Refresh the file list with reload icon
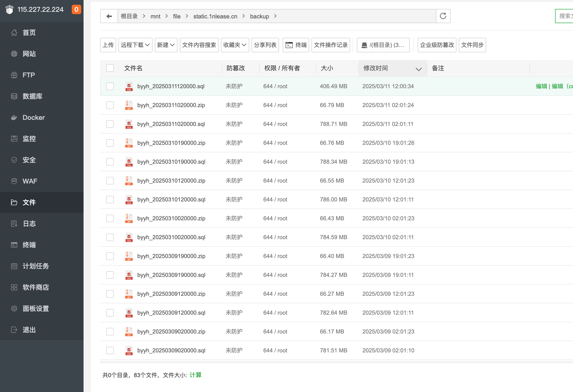 tap(443, 16)
